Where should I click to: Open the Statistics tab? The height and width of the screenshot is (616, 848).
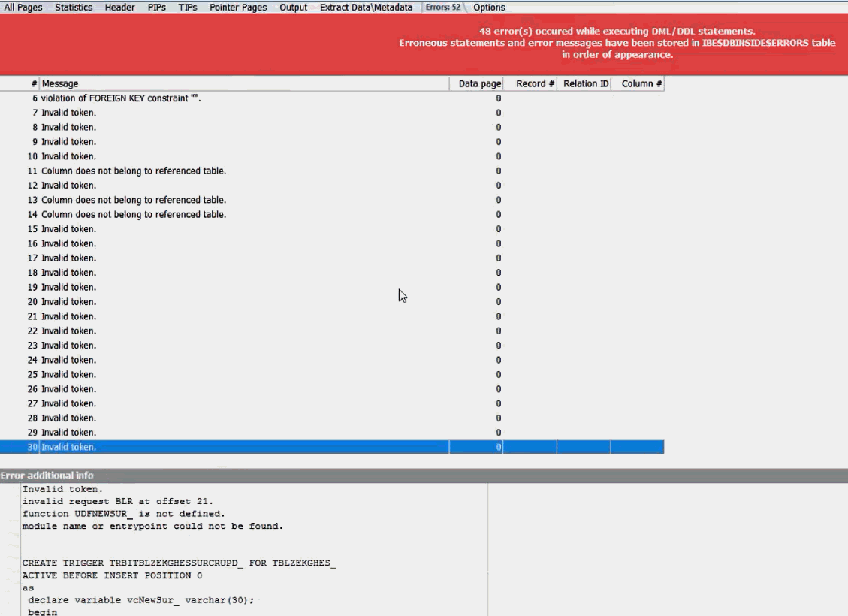pyautogui.click(x=74, y=7)
